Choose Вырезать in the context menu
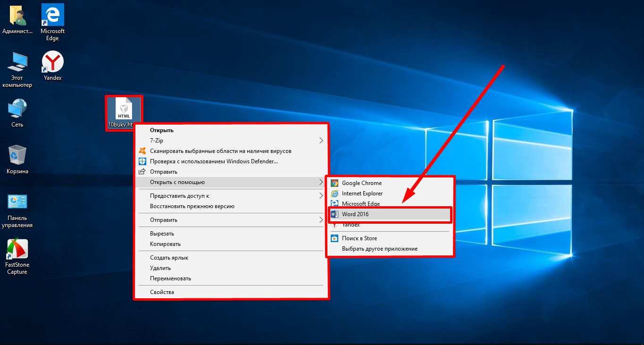 click(x=231, y=234)
